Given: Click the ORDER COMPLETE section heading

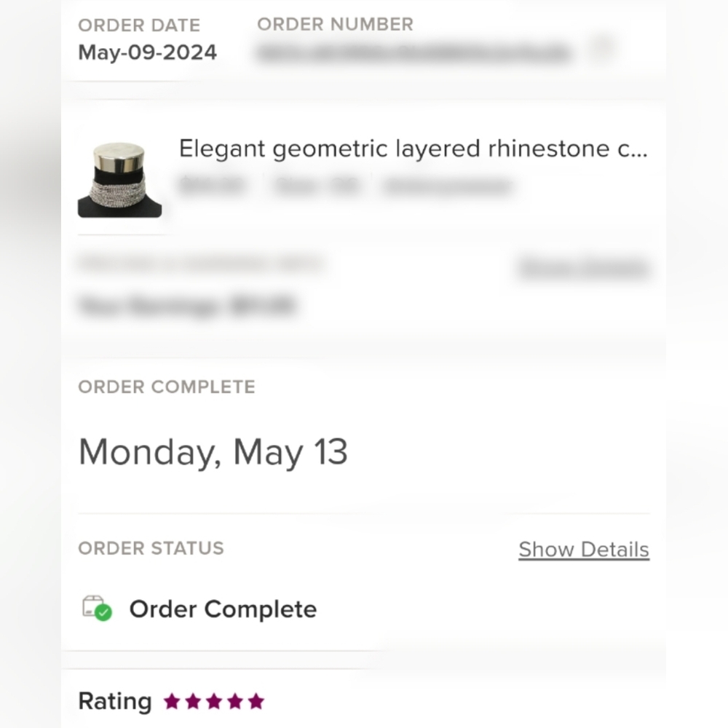Looking at the screenshot, I should 167,387.
